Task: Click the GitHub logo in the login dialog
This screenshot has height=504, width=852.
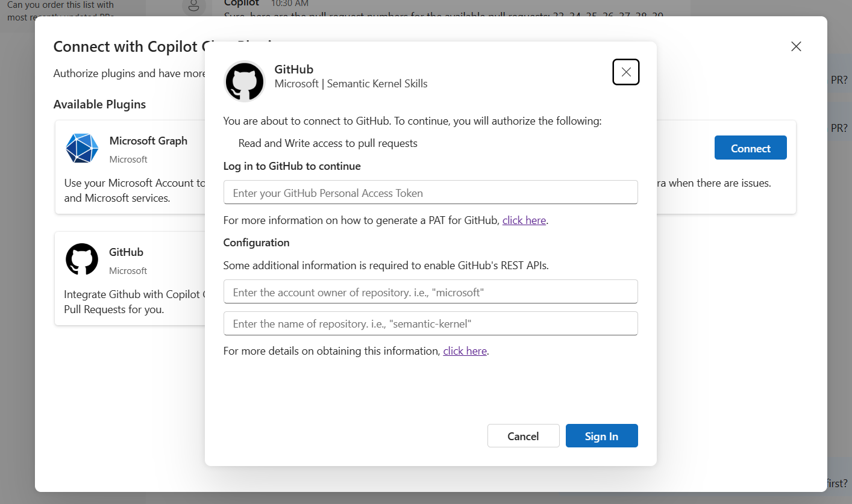Action: point(245,81)
